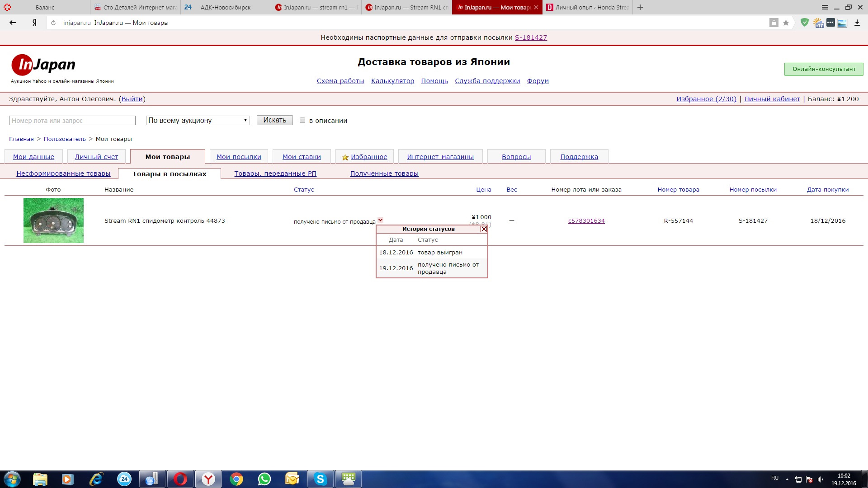
Task: Close the 'Мои товары' browser tab
Action: point(536,7)
